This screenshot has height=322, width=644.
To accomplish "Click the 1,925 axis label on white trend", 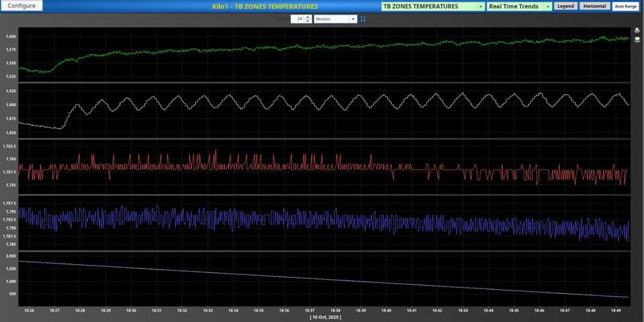I will pyautogui.click(x=11, y=91).
